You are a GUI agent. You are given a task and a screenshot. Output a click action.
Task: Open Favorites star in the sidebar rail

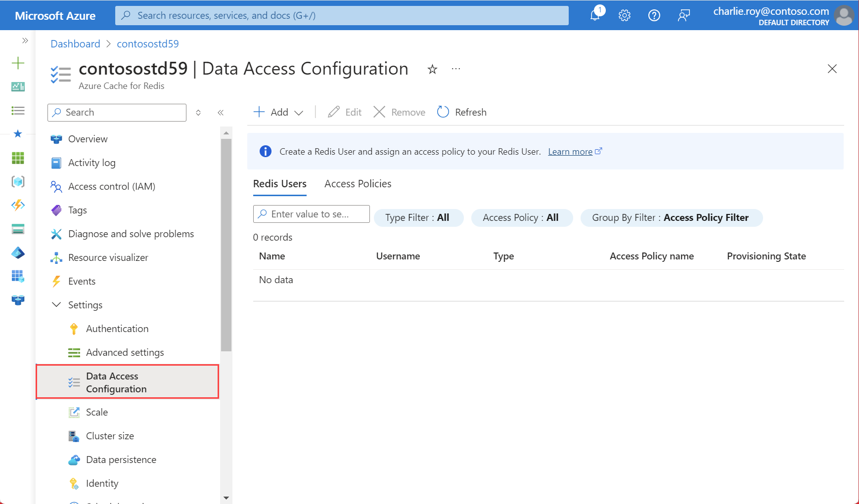point(18,133)
